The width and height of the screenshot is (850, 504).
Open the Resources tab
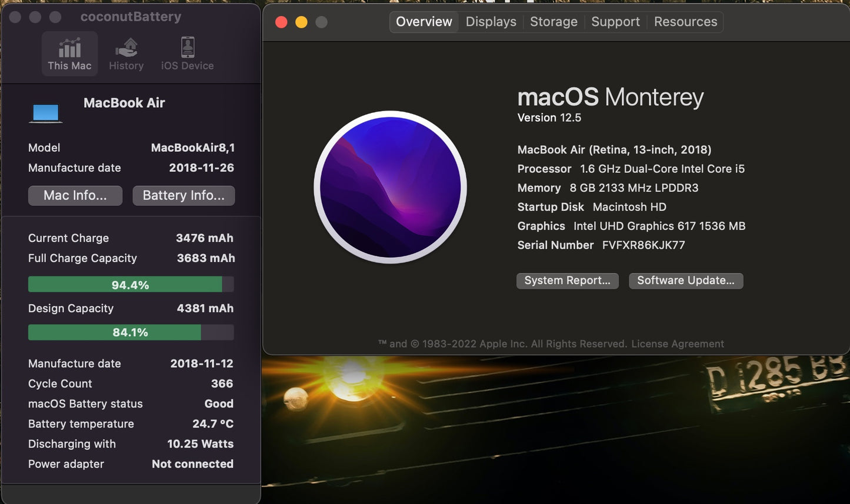click(x=685, y=21)
